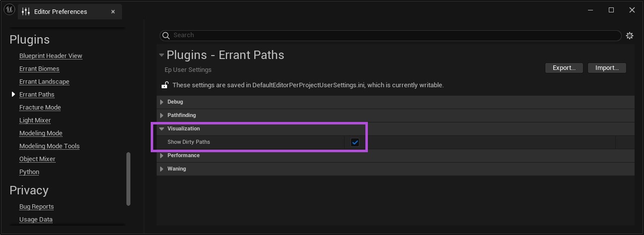Expand the Pathfinding section
The height and width of the screenshot is (235, 644).
(x=162, y=116)
